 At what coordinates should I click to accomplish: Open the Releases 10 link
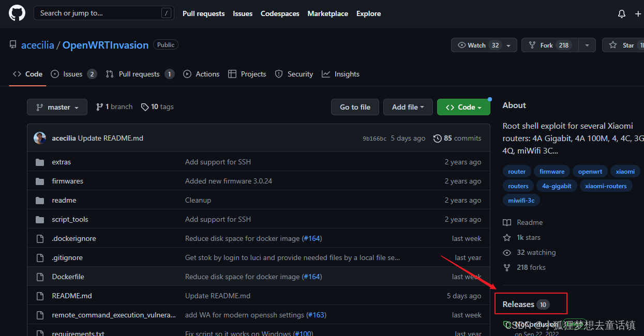click(x=526, y=304)
